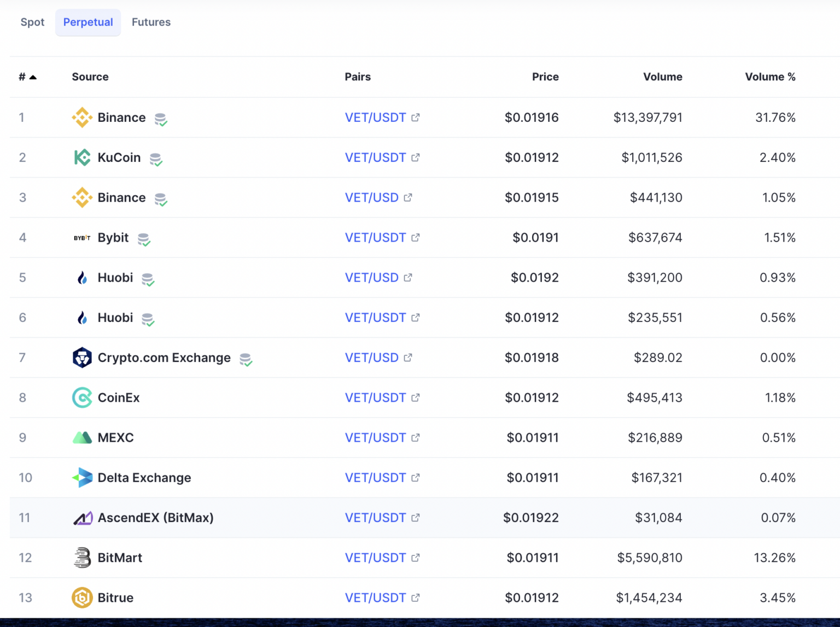
Task: Open the MEXC exchange name link
Action: [x=115, y=438]
